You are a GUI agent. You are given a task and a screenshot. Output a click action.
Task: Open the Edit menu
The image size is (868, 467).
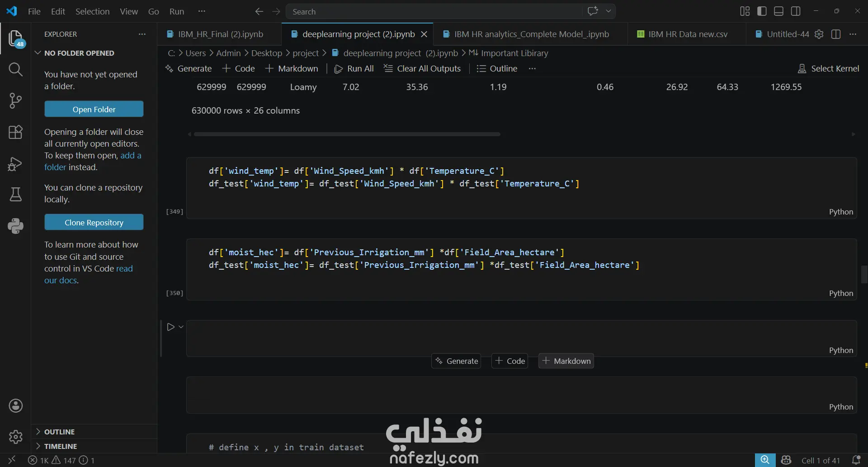pos(58,11)
